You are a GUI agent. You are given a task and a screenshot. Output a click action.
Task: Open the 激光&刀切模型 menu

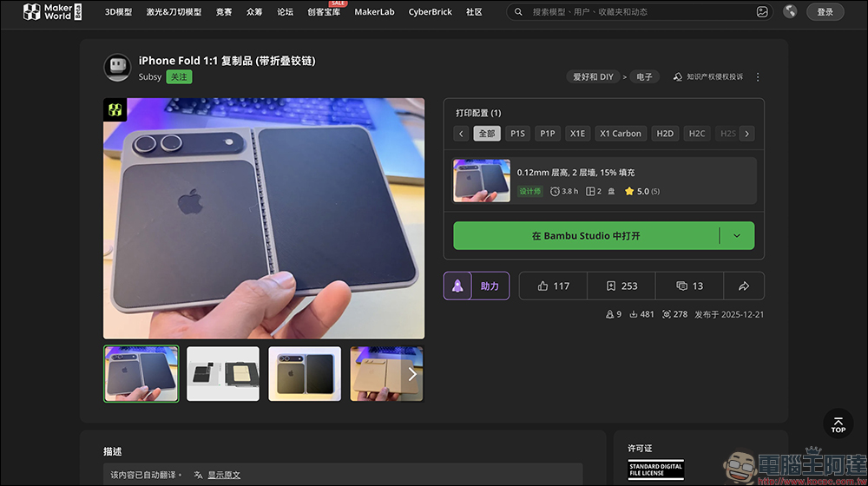174,11
